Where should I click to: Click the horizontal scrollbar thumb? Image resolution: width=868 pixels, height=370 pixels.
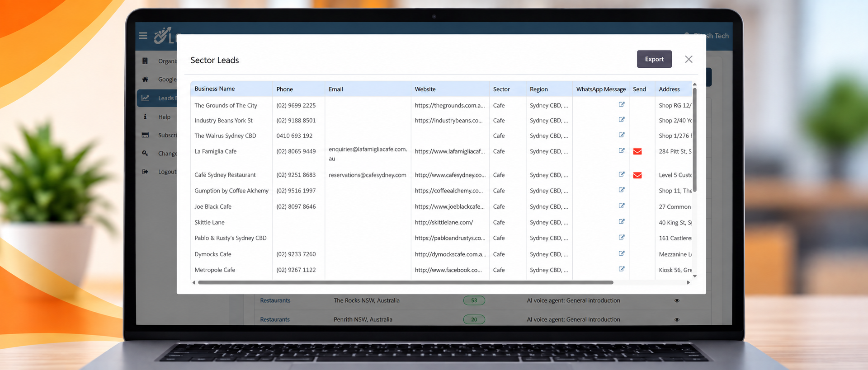pos(406,282)
